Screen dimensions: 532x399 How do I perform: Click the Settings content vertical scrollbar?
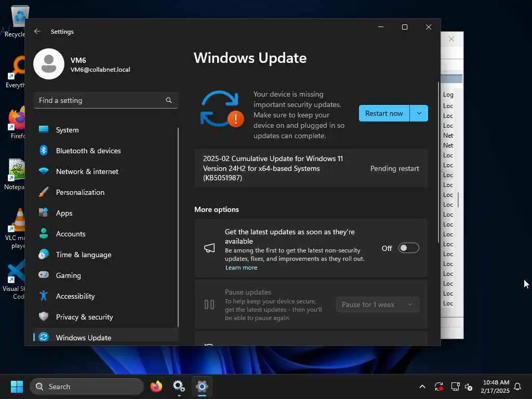tap(438, 163)
